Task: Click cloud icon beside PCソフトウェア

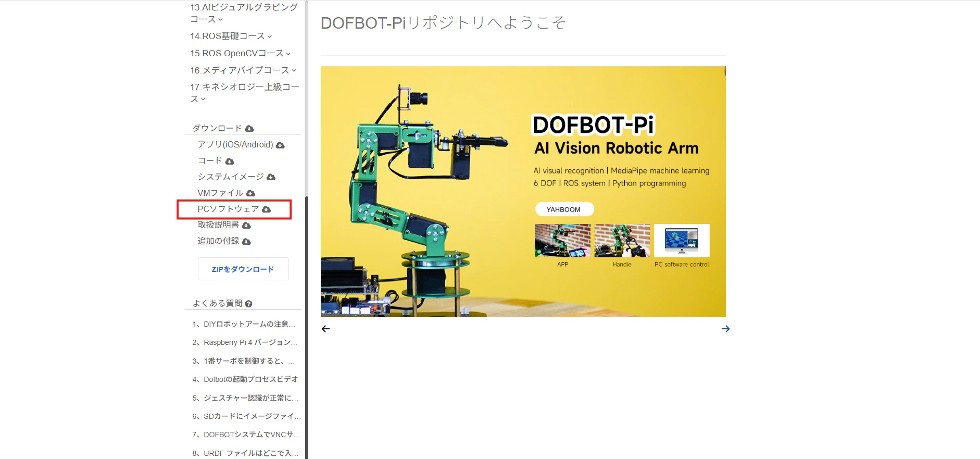Action: 266,209
